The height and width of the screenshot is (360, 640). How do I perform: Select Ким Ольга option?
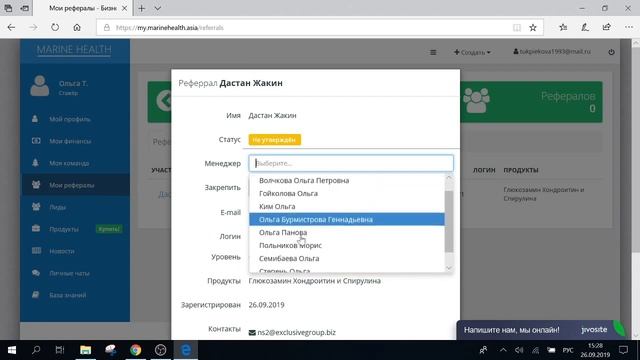click(x=347, y=207)
